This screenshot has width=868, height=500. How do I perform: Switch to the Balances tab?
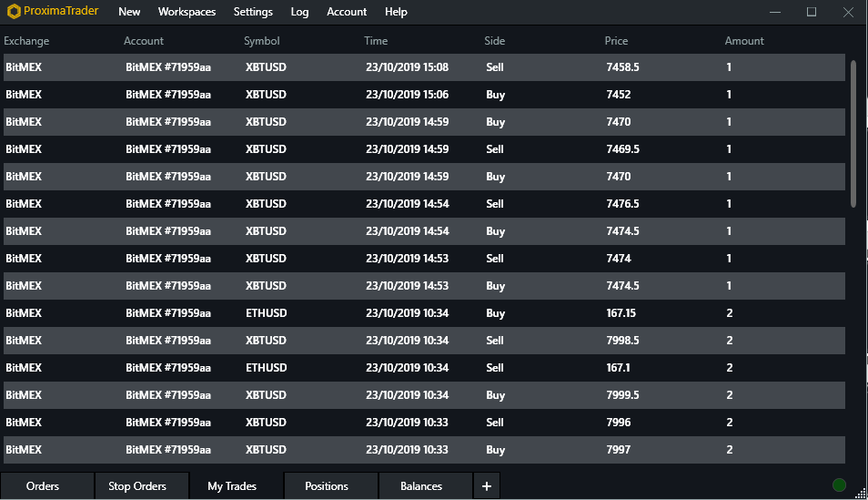[426, 486]
